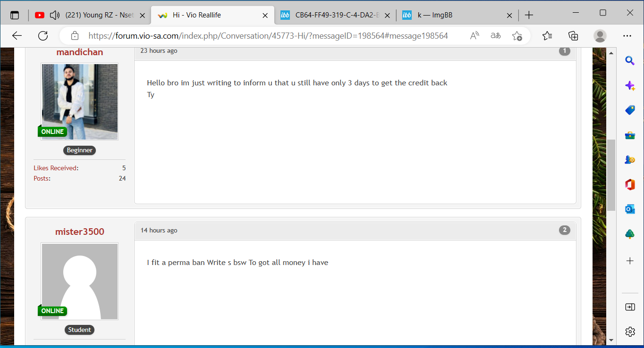The height and width of the screenshot is (348, 644).
Task: Open a new browser tab
Action: (x=529, y=15)
